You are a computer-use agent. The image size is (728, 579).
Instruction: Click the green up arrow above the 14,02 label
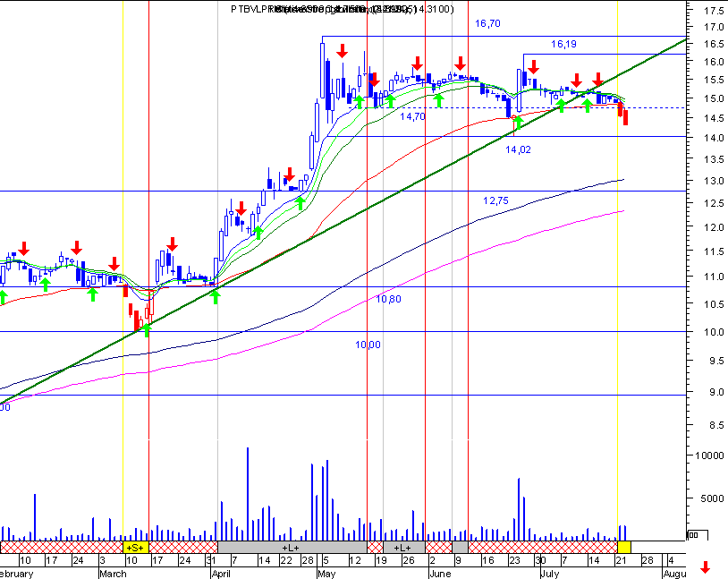pyautogui.click(x=518, y=123)
